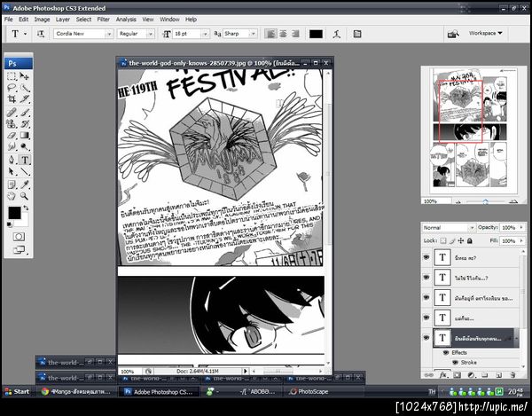Change screen mode from toolbox

click(20, 250)
